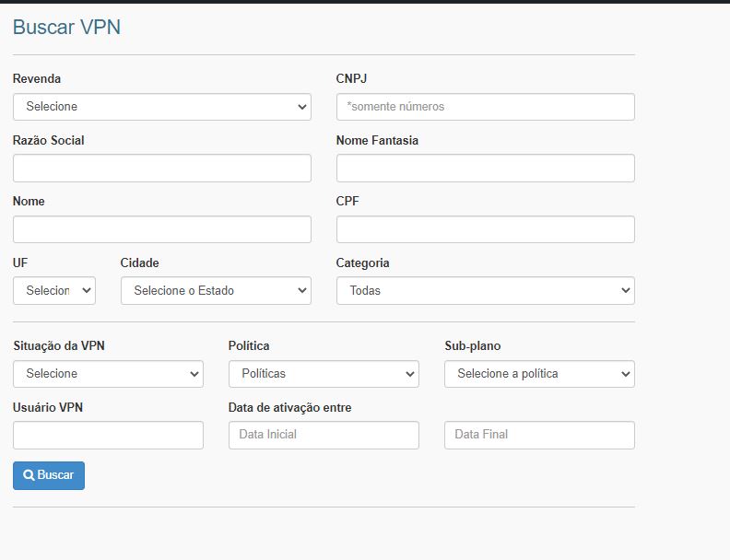Open the Sub-plano dropdown
The width and height of the screenshot is (730, 560).
[539, 374]
